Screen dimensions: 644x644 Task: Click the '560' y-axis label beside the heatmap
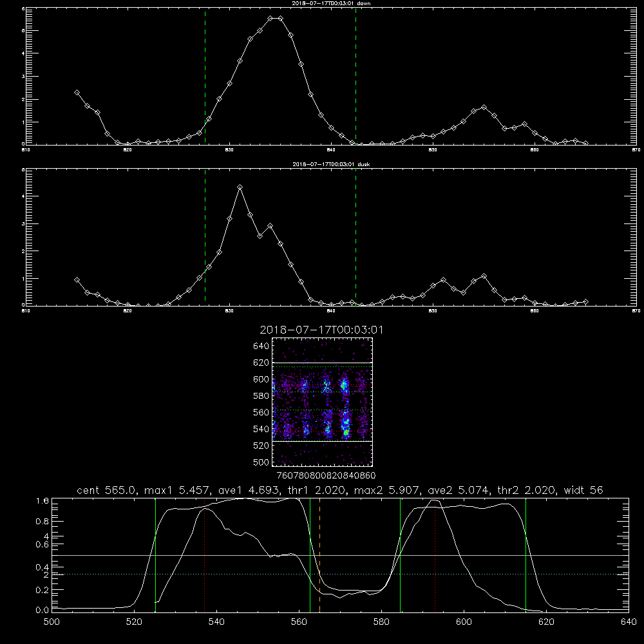[261, 412]
